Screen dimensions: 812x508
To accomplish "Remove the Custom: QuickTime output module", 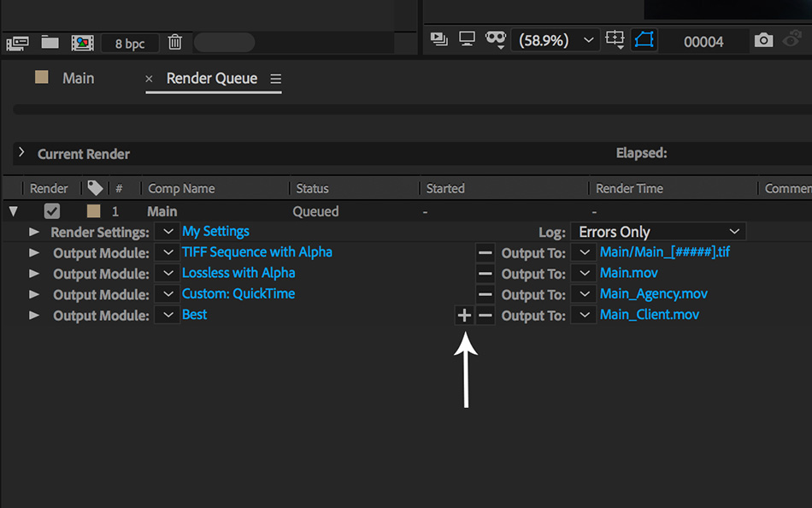I will point(485,294).
